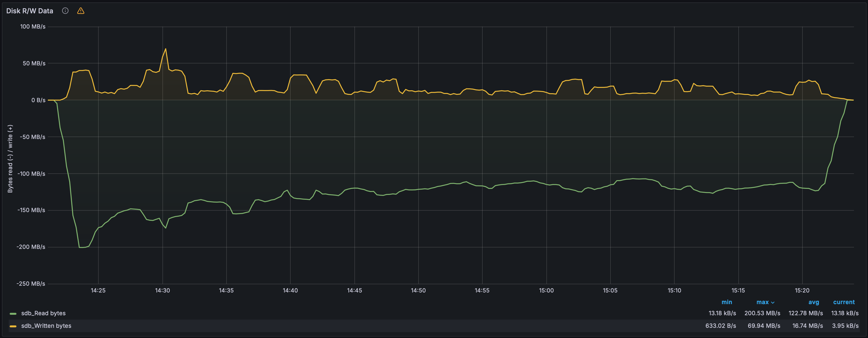Click the Bytes read/write y-axis title

[10, 159]
